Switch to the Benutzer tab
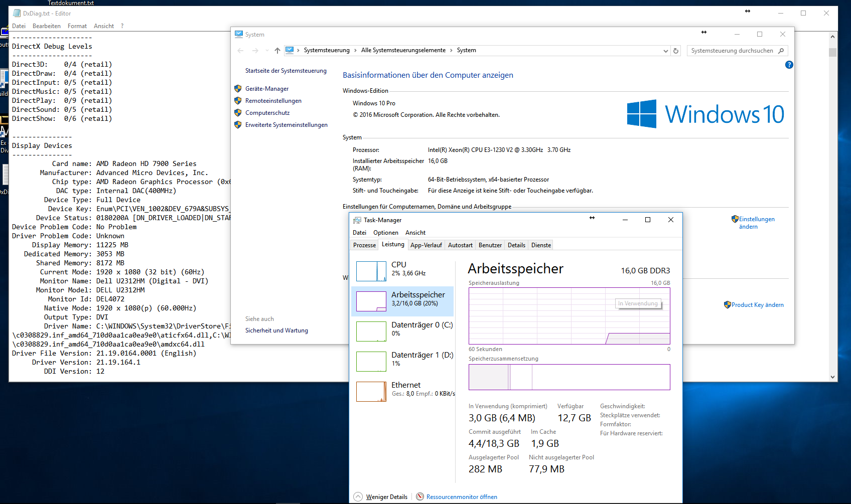The image size is (851, 504). pyautogui.click(x=490, y=245)
